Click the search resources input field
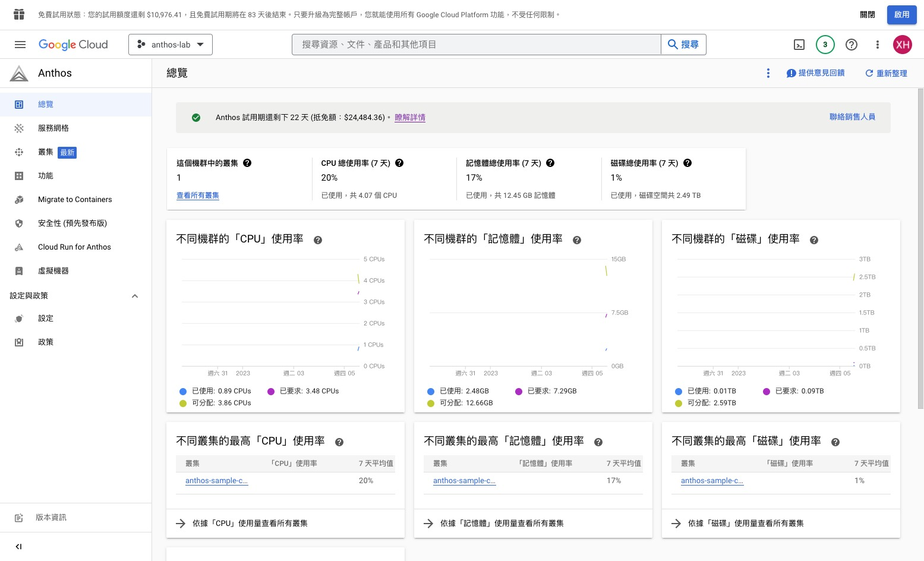 pos(475,45)
